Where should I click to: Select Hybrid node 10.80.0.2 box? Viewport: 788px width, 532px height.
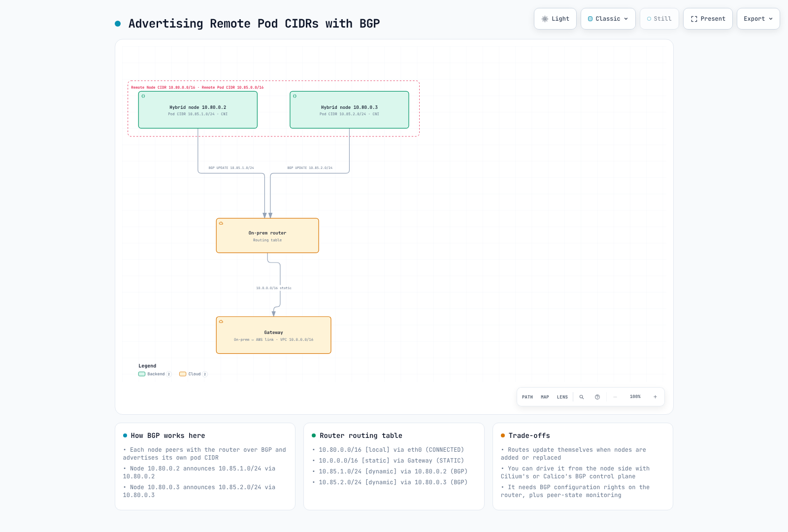(x=198, y=110)
